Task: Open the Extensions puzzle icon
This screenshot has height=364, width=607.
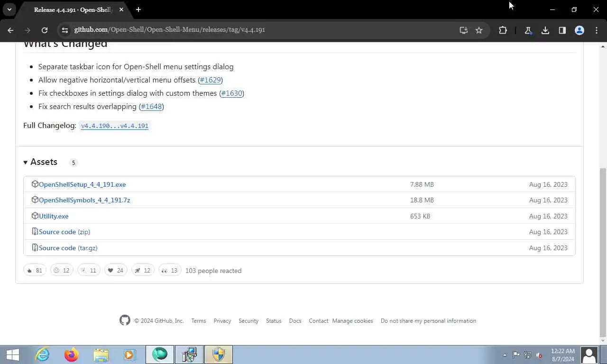Action: tap(503, 30)
